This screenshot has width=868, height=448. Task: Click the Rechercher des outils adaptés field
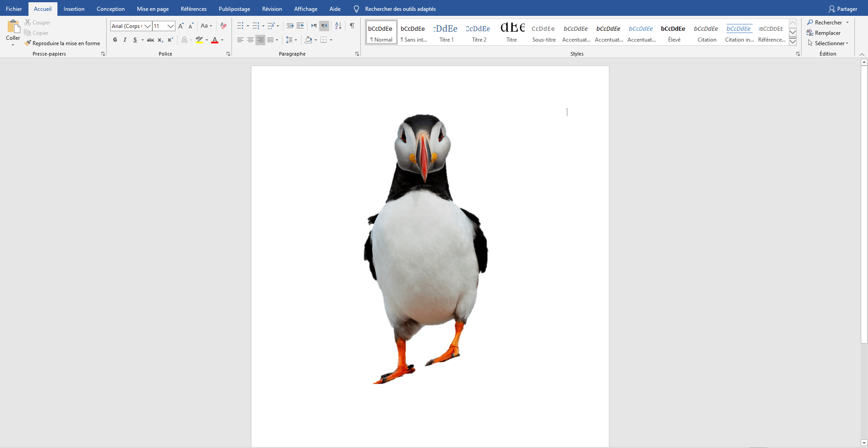[401, 9]
